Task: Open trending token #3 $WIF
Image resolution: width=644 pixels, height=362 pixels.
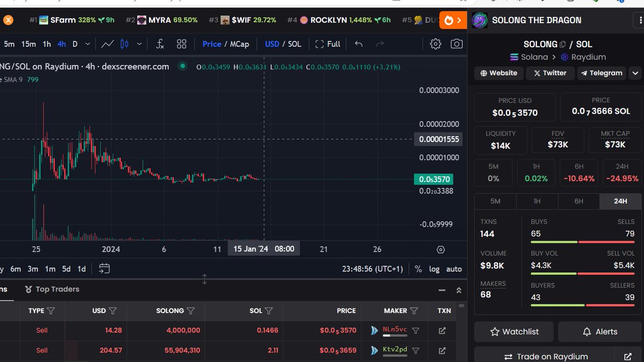Action: point(243,20)
